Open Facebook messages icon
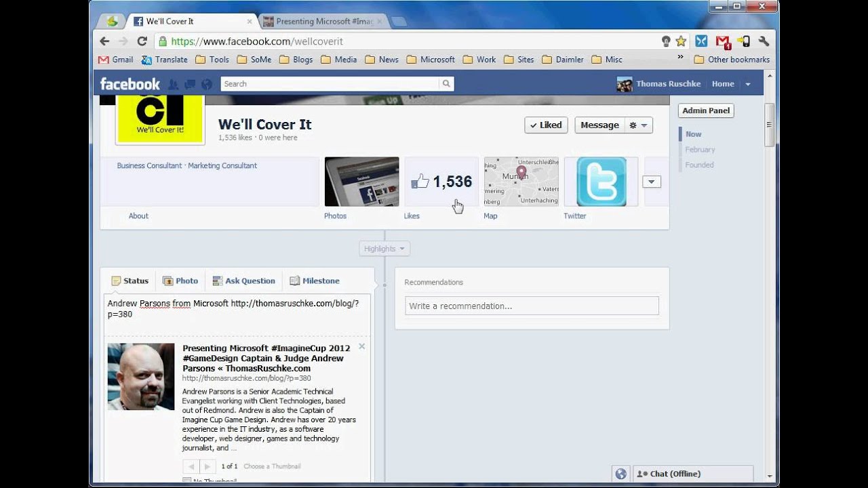Viewport: 868px width, 488px height. (190, 84)
